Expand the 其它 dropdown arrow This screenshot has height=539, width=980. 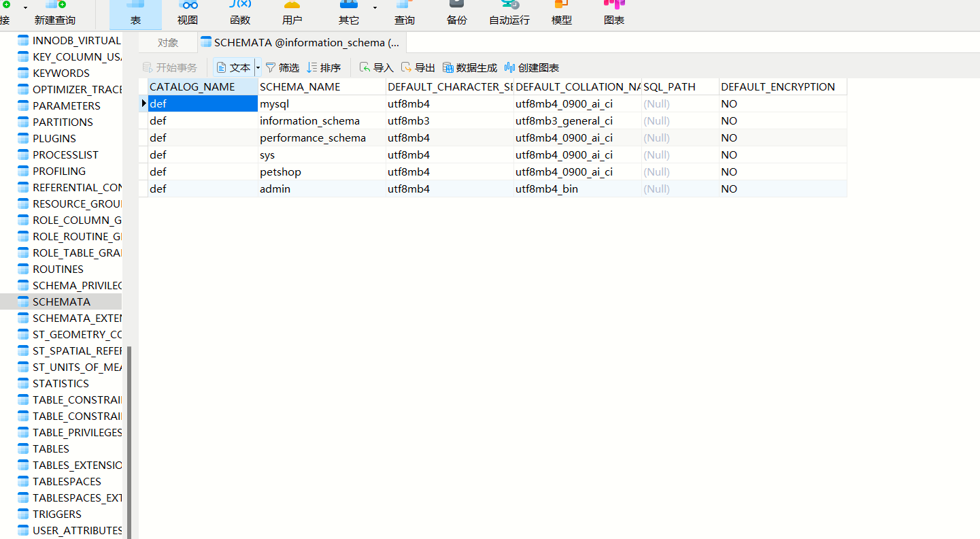(375, 8)
